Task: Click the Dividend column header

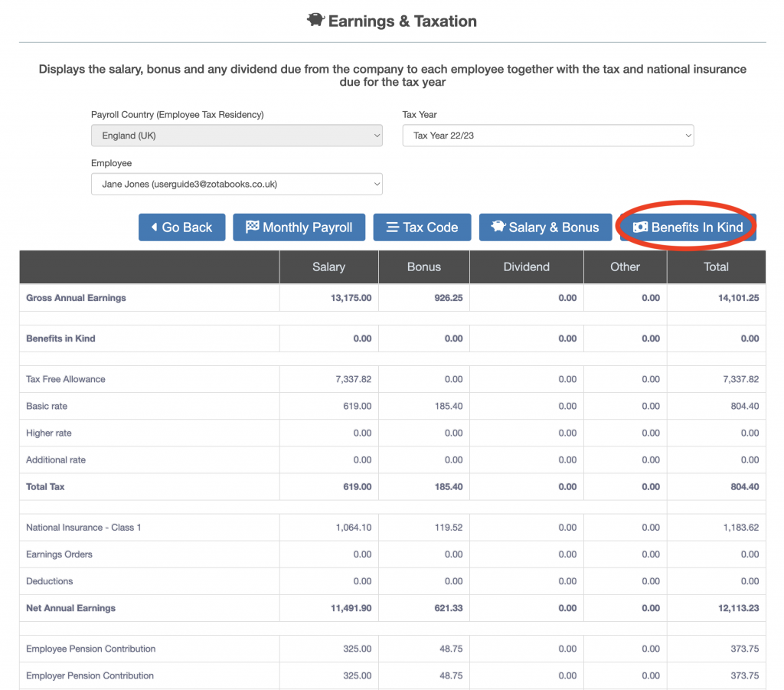Action: pos(526,267)
